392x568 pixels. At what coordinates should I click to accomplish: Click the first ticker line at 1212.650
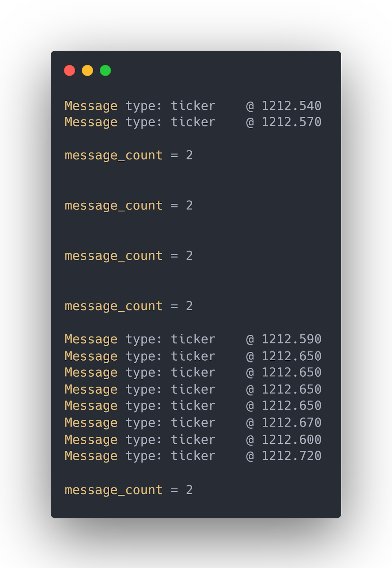click(x=193, y=356)
